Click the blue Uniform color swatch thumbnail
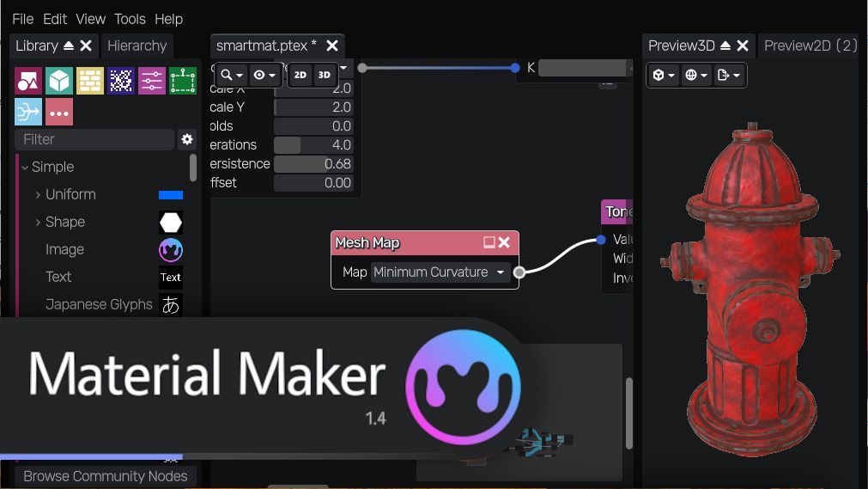This screenshot has height=489, width=868. coord(171,194)
